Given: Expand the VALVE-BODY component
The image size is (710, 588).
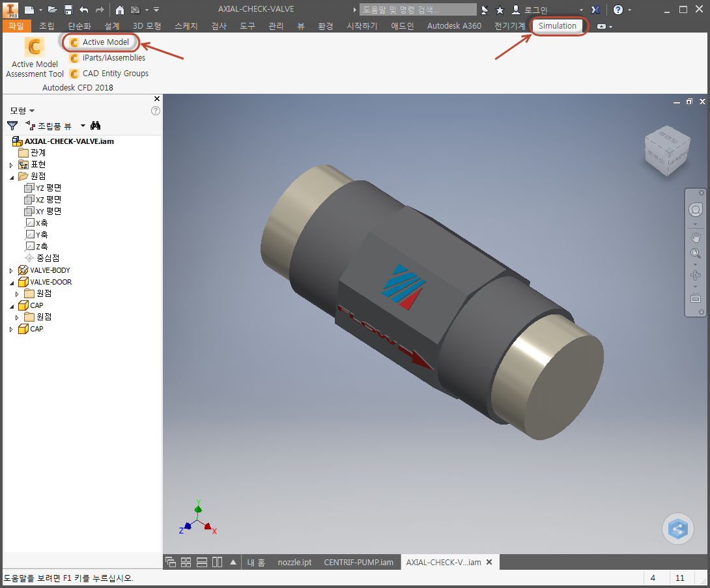Looking at the screenshot, I should point(11,271).
